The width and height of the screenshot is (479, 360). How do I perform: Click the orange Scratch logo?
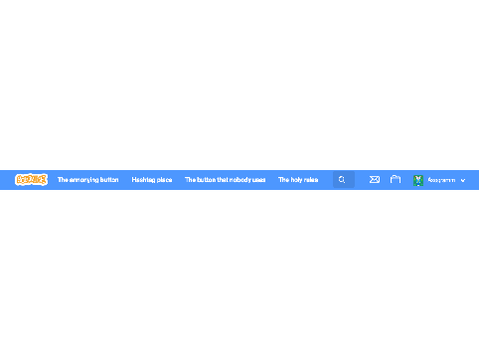pyautogui.click(x=31, y=180)
